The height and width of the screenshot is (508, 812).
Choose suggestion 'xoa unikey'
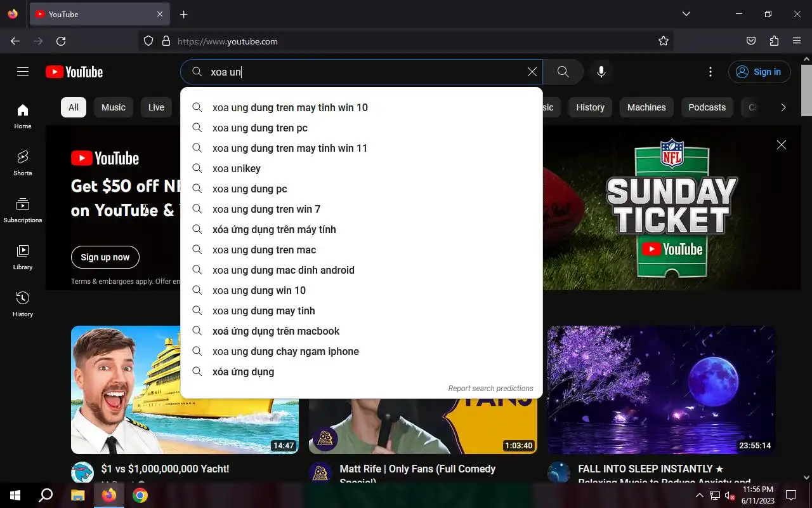pos(362,168)
